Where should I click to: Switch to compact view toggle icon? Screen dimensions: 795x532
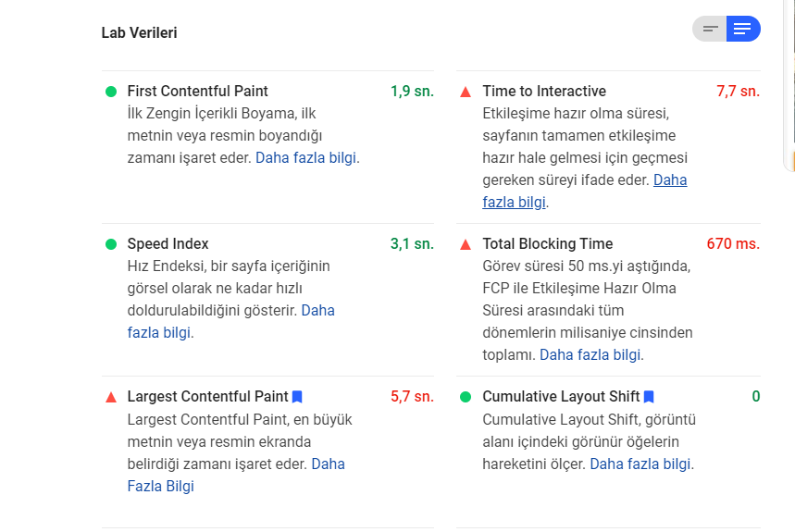[710, 29]
